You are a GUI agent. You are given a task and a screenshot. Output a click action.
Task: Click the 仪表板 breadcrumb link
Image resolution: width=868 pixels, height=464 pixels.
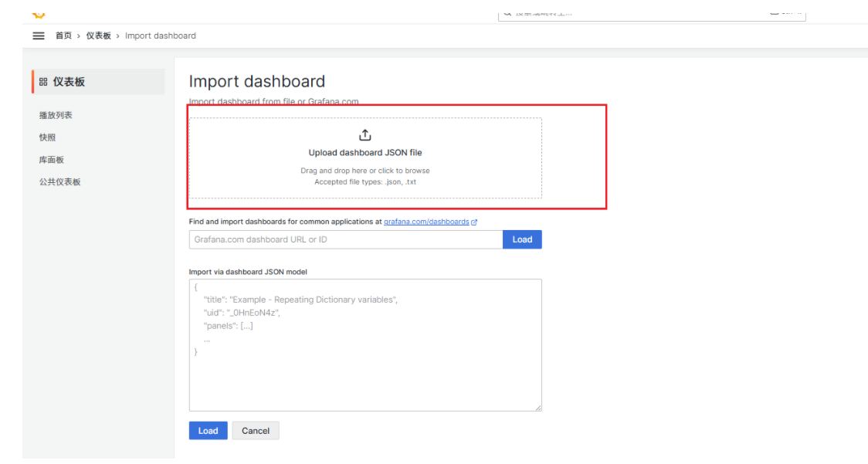pos(98,36)
